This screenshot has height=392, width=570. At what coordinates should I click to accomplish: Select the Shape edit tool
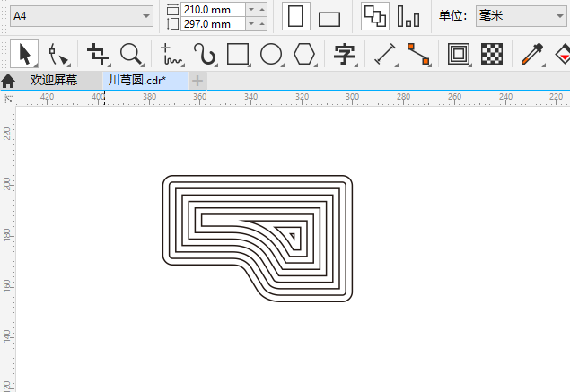(x=58, y=54)
